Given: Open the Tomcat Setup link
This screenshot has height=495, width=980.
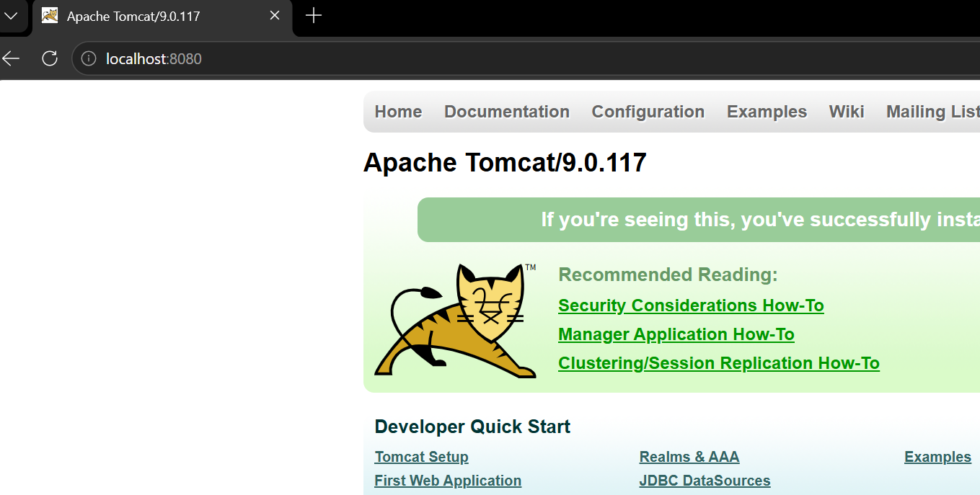Looking at the screenshot, I should 421,457.
